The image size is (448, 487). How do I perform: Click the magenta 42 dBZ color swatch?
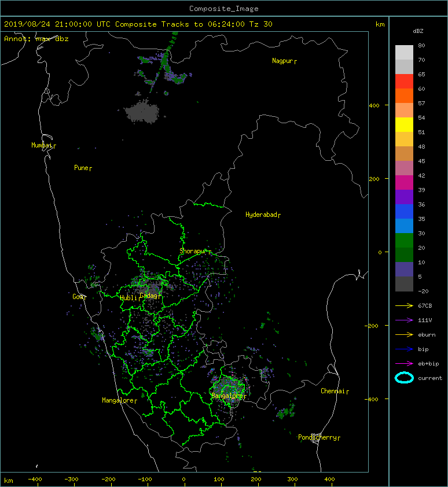404,182
